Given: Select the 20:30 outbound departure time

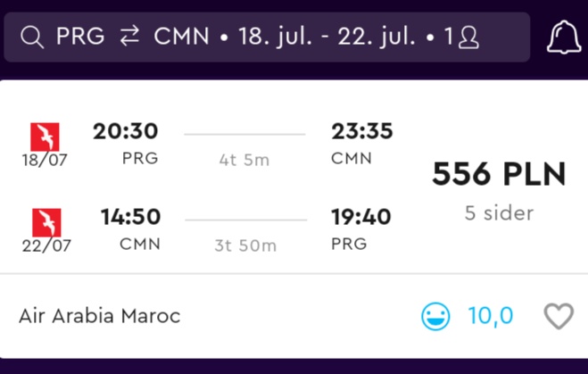Looking at the screenshot, I should pos(126,131).
